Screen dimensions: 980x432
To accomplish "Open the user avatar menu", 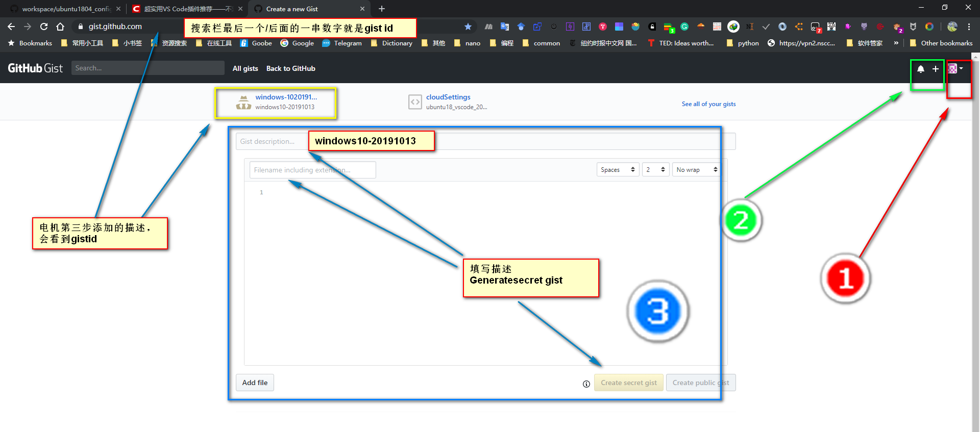I will coord(955,68).
